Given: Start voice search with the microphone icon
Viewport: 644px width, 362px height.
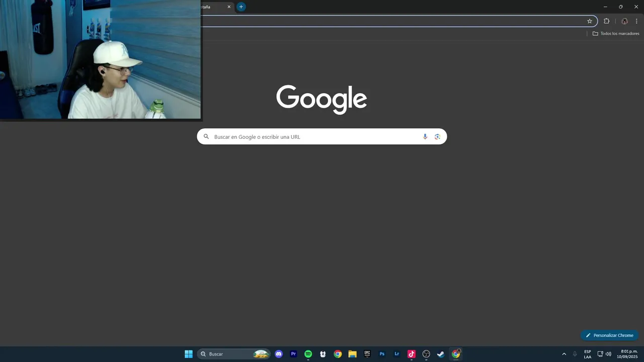Looking at the screenshot, I should point(425,137).
